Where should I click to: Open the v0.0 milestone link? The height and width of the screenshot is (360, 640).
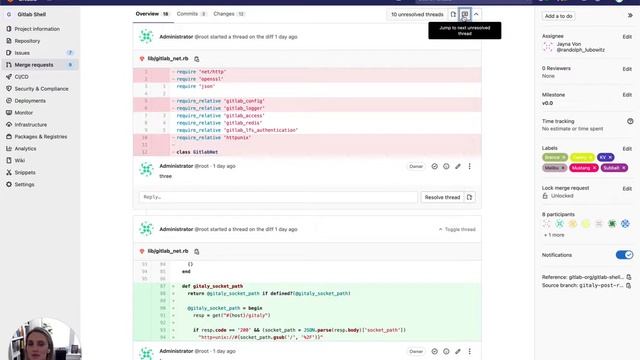[x=547, y=103]
